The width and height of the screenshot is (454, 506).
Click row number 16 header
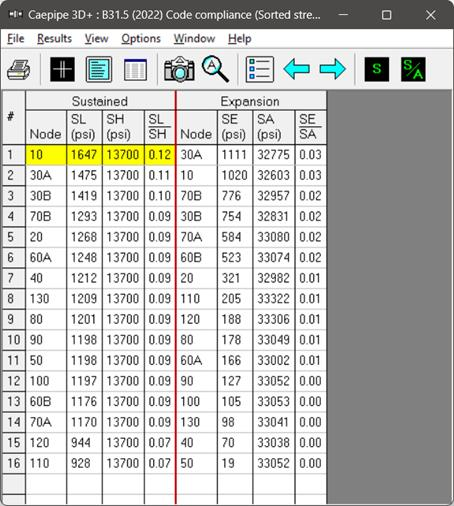(x=14, y=463)
